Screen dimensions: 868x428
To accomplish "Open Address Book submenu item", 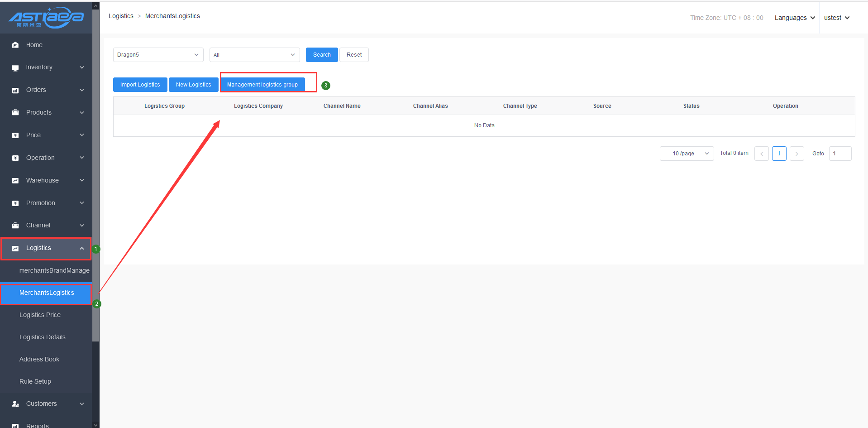I will (x=39, y=359).
